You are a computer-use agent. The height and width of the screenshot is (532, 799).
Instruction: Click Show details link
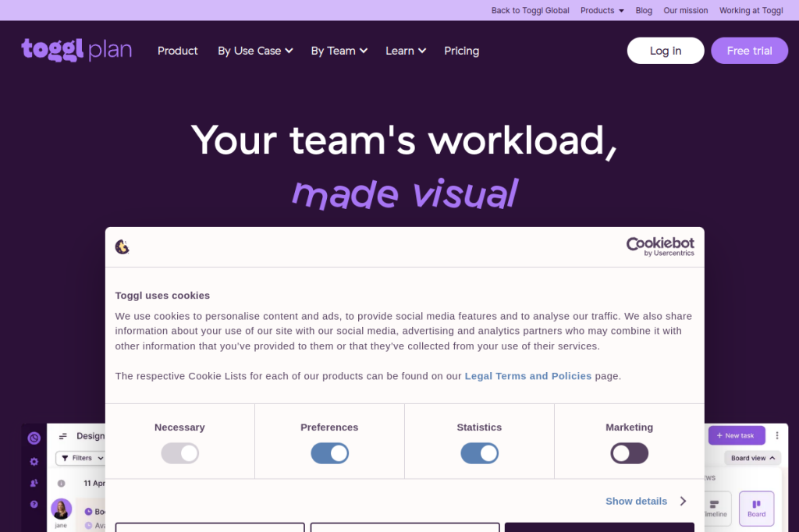pyautogui.click(x=636, y=502)
